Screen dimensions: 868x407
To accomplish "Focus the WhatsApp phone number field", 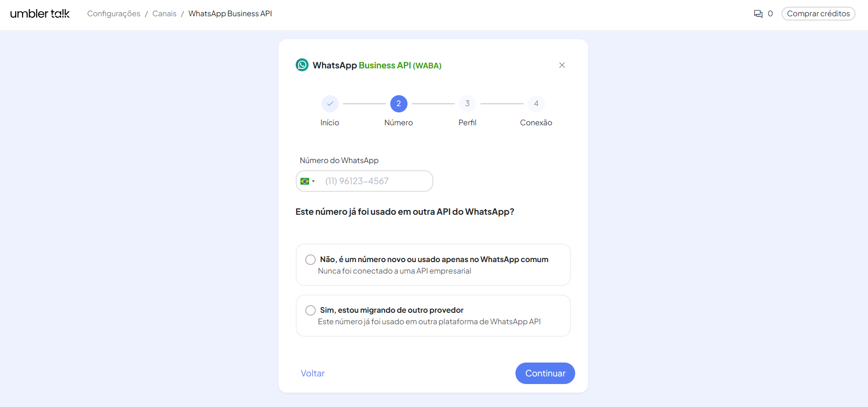I will click(375, 181).
